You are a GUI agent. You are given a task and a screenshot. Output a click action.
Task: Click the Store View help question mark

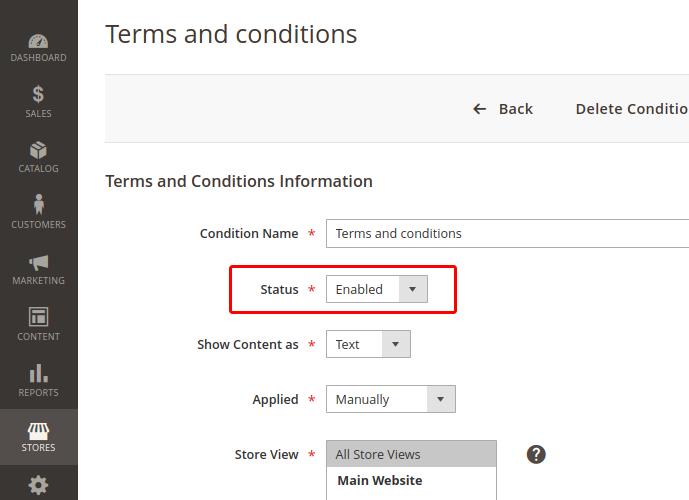coord(536,455)
